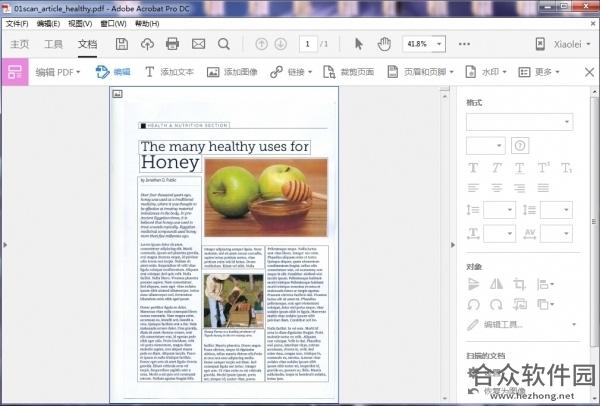The height and width of the screenshot is (406, 600).
Task: Open the 窗口(W) menu
Action: [113, 24]
